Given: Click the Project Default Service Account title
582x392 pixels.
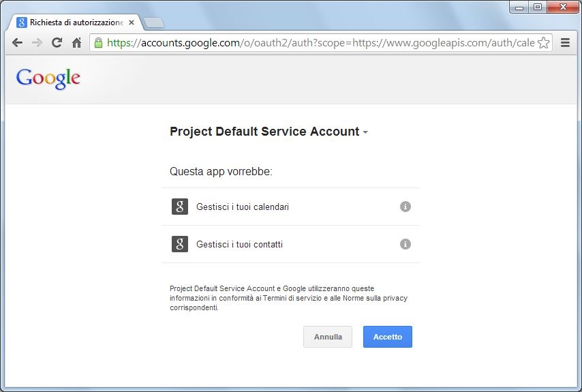Looking at the screenshot, I should coord(264,132).
